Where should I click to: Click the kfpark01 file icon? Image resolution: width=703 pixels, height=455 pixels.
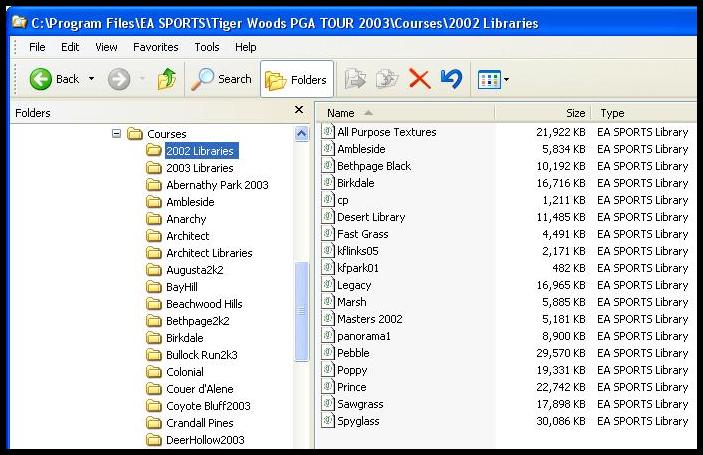pos(328,268)
